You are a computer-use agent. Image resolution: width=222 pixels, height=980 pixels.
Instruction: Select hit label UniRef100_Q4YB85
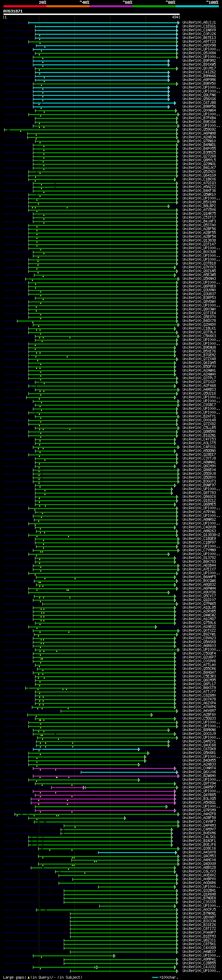pyautogui.click(x=199, y=795)
